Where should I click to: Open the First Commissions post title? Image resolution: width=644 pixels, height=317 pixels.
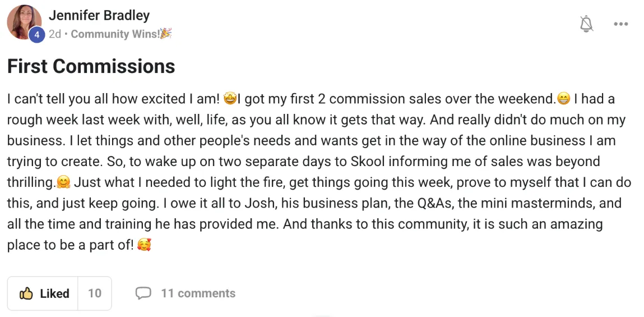pyautogui.click(x=91, y=66)
